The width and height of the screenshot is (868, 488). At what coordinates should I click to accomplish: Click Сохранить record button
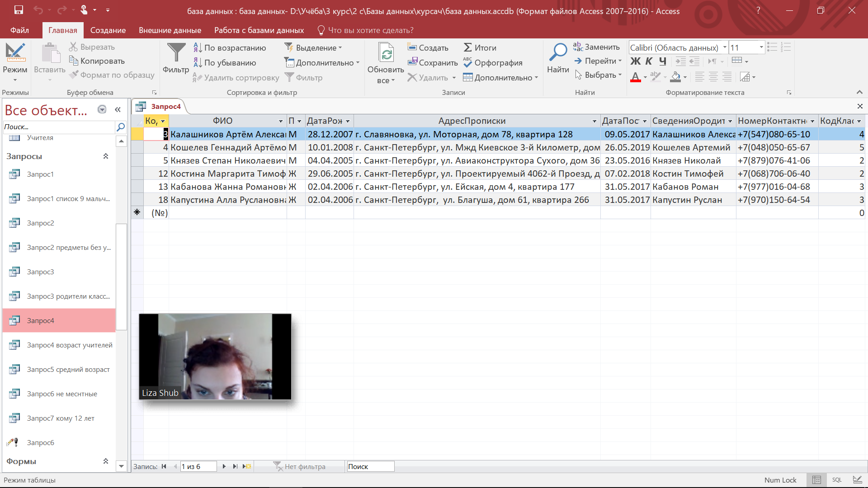pyautogui.click(x=432, y=63)
